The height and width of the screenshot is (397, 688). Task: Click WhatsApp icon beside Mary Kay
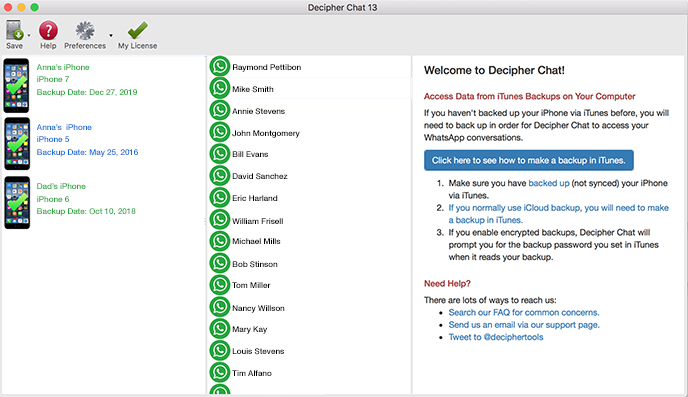pos(220,329)
